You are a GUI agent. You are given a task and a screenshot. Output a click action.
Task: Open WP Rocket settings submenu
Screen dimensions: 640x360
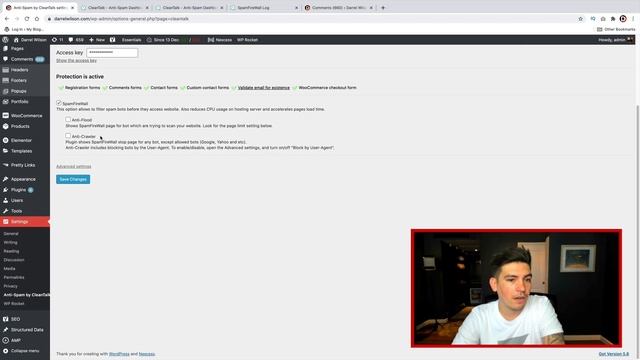point(14,304)
